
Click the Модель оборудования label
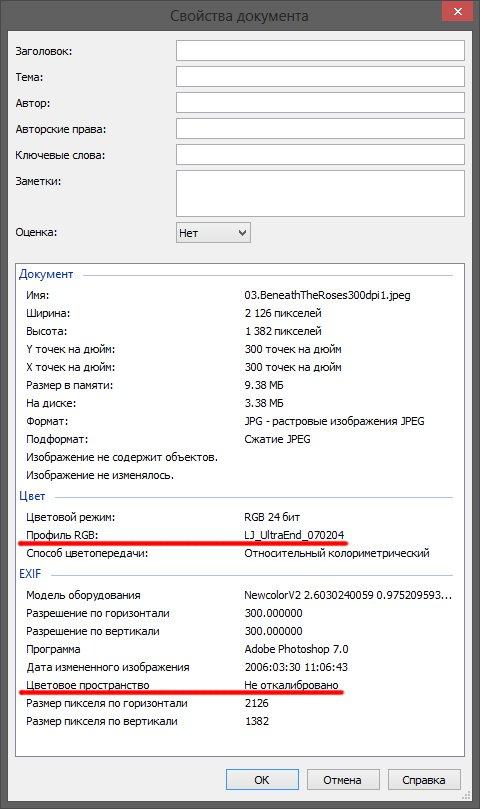coord(83,595)
